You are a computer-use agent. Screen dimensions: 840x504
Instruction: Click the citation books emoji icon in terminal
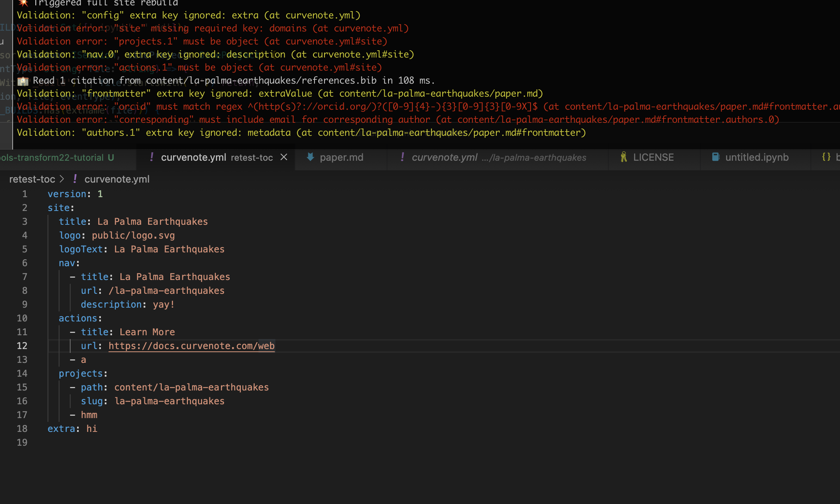(x=23, y=81)
